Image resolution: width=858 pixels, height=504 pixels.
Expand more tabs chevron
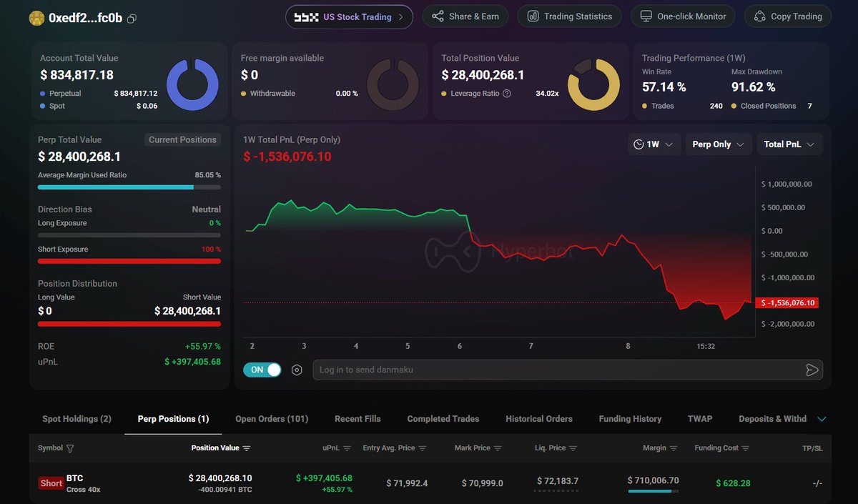[x=821, y=419]
